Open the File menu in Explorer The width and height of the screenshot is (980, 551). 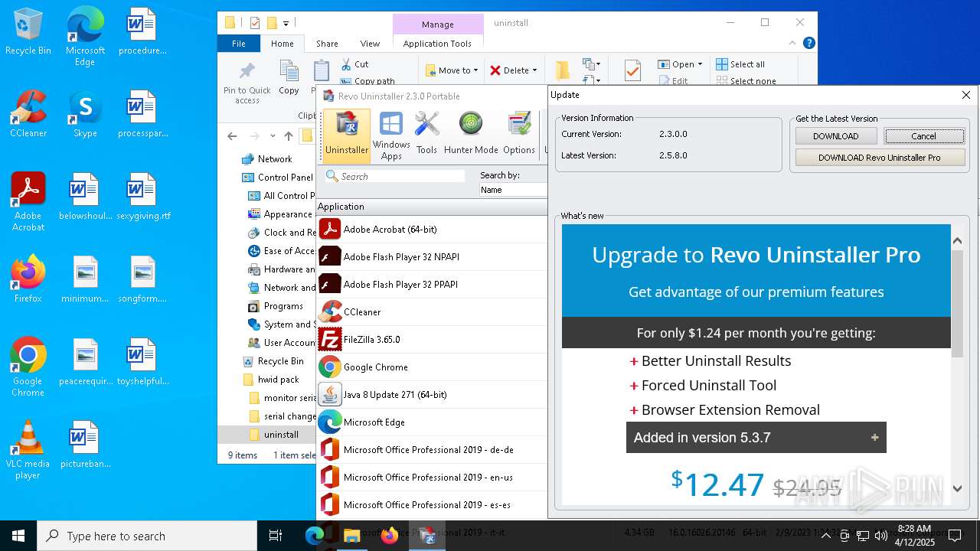point(239,44)
